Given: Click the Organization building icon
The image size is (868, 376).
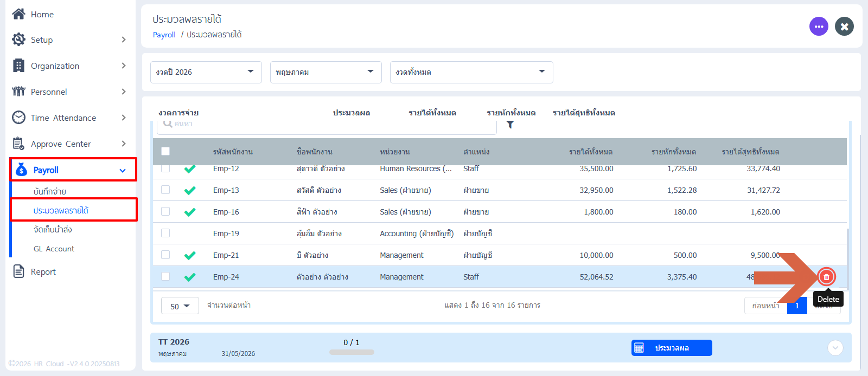Looking at the screenshot, I should [18, 66].
